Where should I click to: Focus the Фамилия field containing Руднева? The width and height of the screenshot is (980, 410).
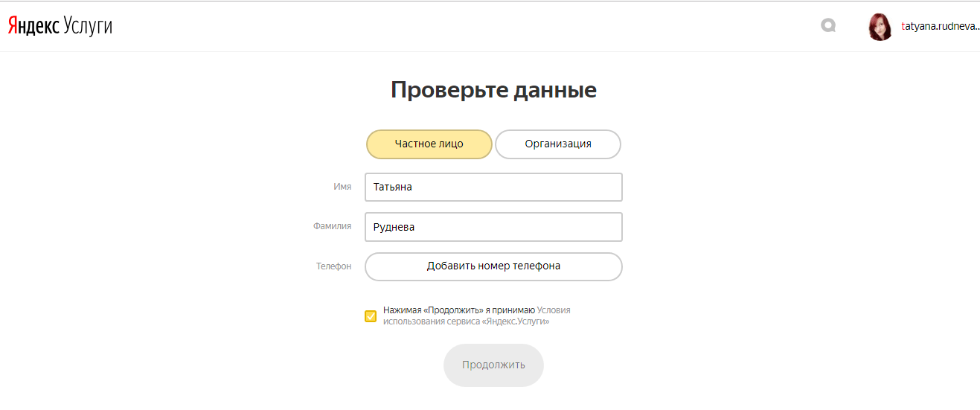[493, 227]
